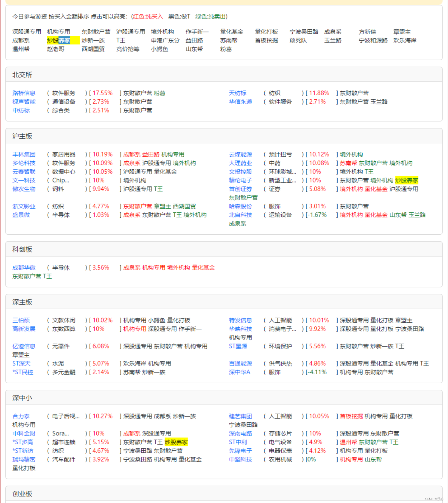448x503 pixels.
Task: Highlight the 赵老哥 trader tag
Action: point(56,49)
